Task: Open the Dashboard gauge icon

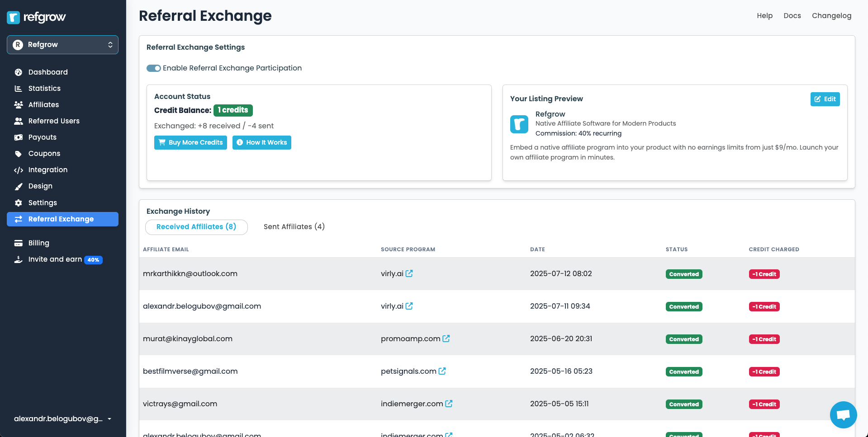Action: tap(19, 72)
